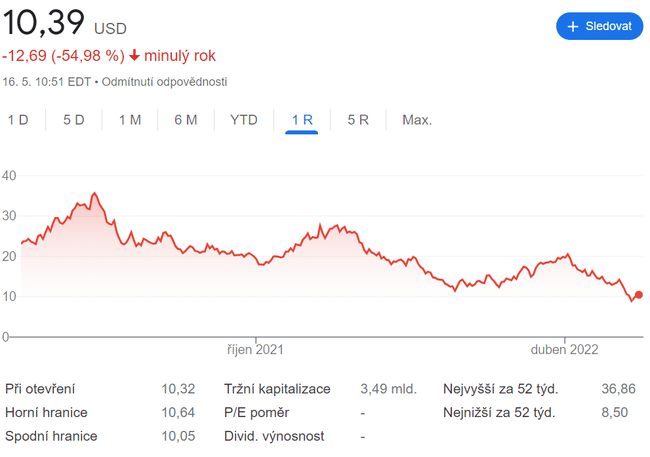650x457 pixels.
Task: Switch to the 5 D tab
Action: tap(74, 120)
